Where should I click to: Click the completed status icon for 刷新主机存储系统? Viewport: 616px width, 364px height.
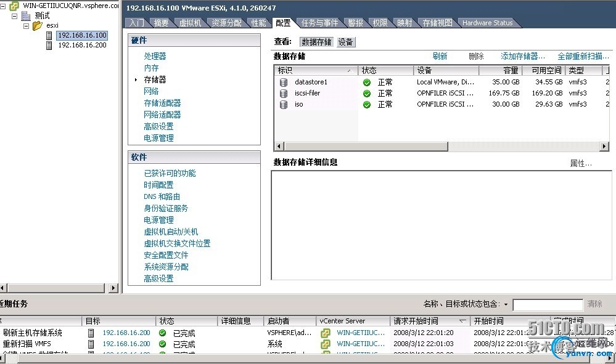(162, 333)
